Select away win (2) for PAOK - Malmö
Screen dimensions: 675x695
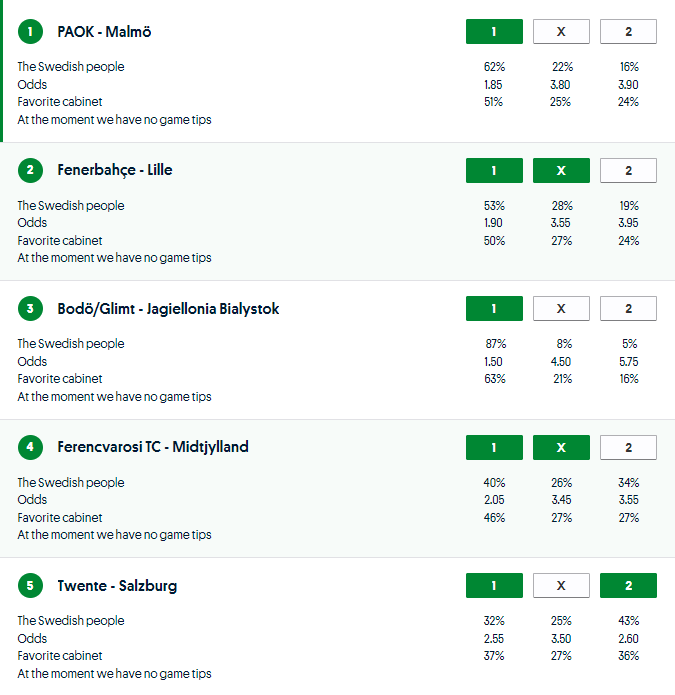click(x=628, y=32)
